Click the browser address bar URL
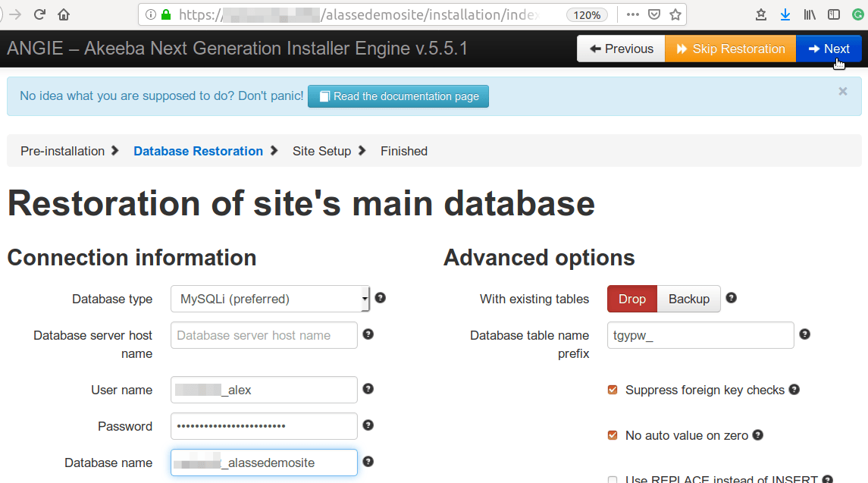This screenshot has width=868, height=483. coord(360,15)
